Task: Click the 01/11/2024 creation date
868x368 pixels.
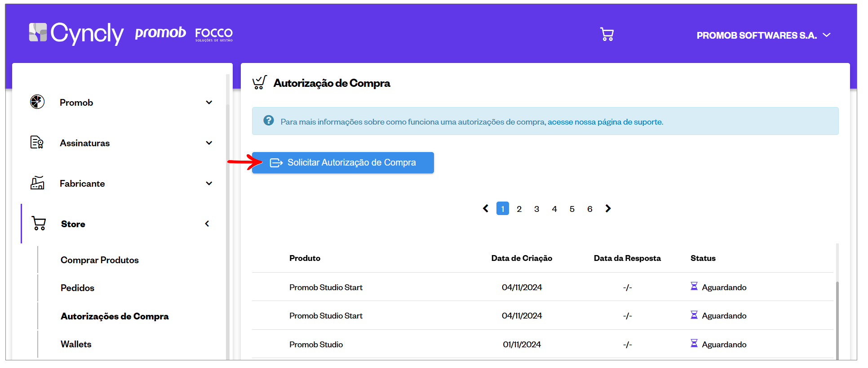Action: point(522,345)
